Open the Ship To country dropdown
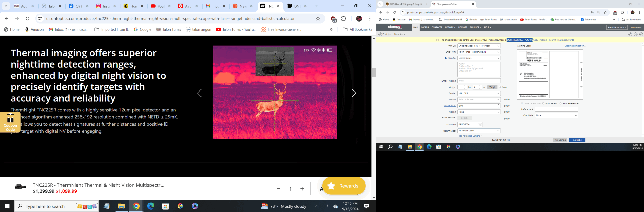This screenshot has width=644, height=212. (x=479, y=58)
